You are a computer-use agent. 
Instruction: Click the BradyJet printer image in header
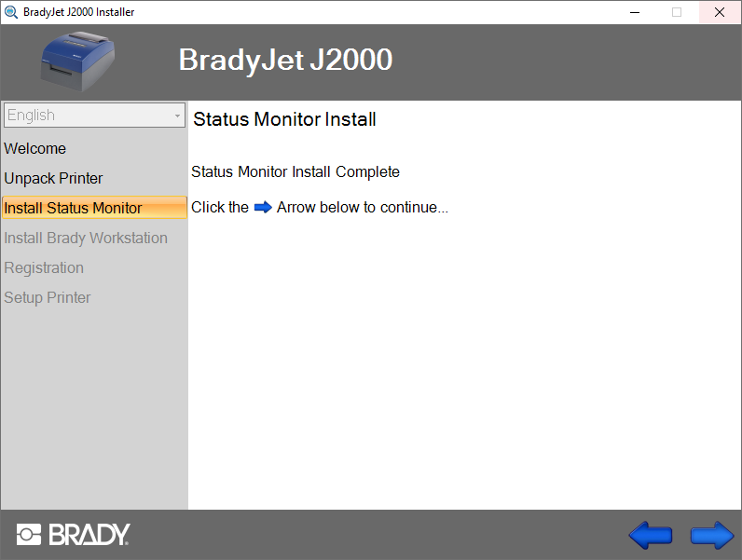coord(78,61)
